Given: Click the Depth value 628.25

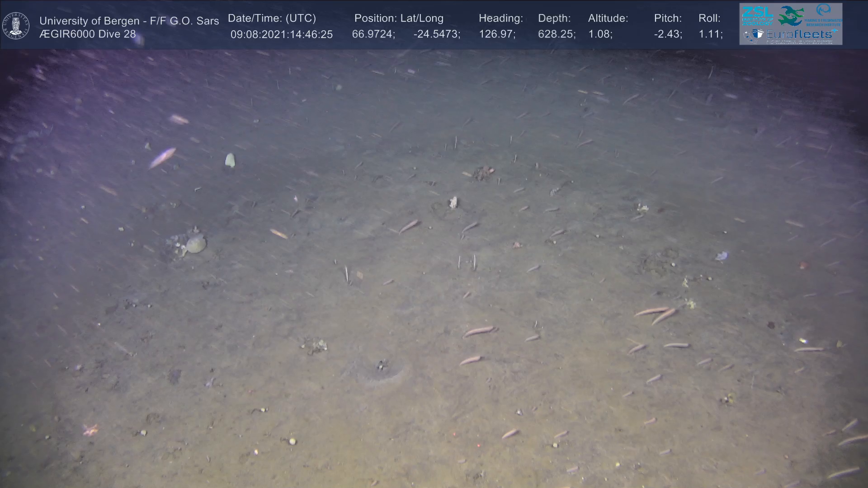Looking at the screenshot, I should (x=556, y=34).
